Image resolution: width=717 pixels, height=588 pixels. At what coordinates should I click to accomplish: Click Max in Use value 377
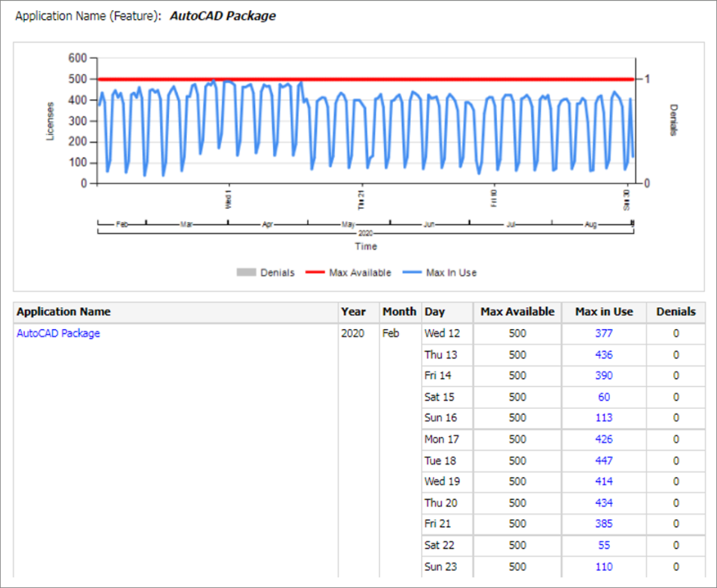[603, 333]
